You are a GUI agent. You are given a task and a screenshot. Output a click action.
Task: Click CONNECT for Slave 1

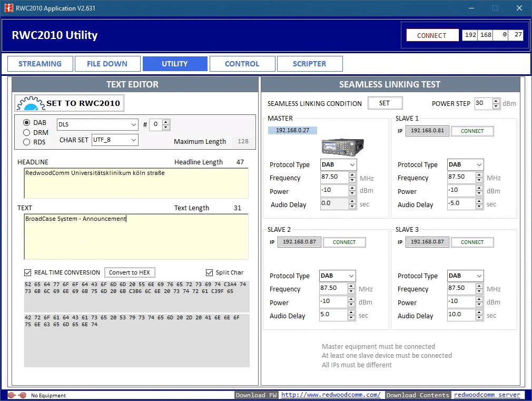[x=472, y=131]
